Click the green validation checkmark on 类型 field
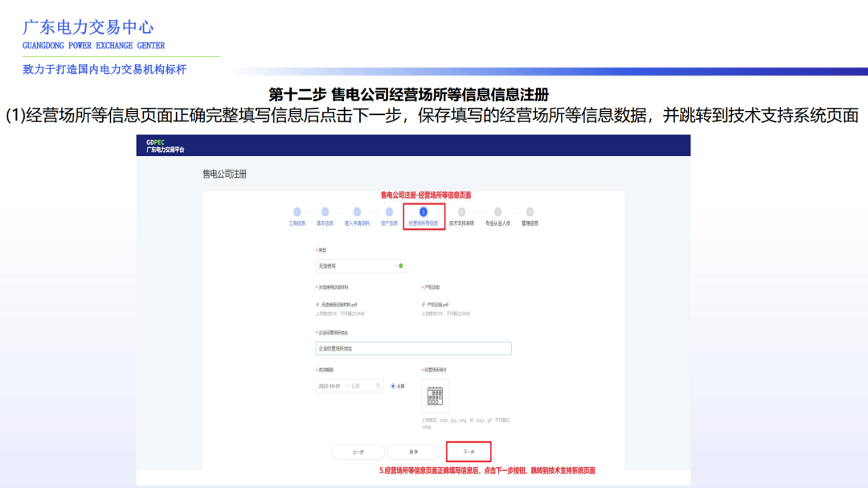Viewport: 868px width, 488px height. [x=400, y=265]
